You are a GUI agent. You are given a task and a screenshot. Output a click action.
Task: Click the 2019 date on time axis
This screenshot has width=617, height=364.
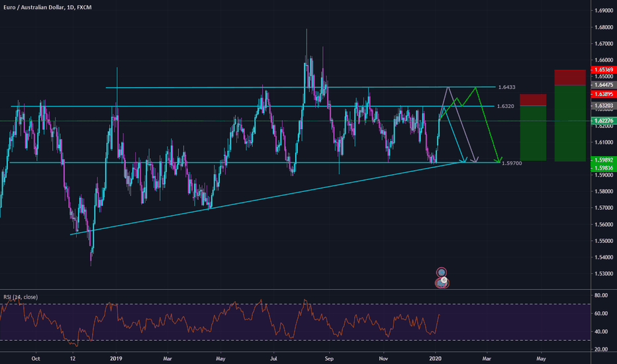pyautogui.click(x=116, y=359)
